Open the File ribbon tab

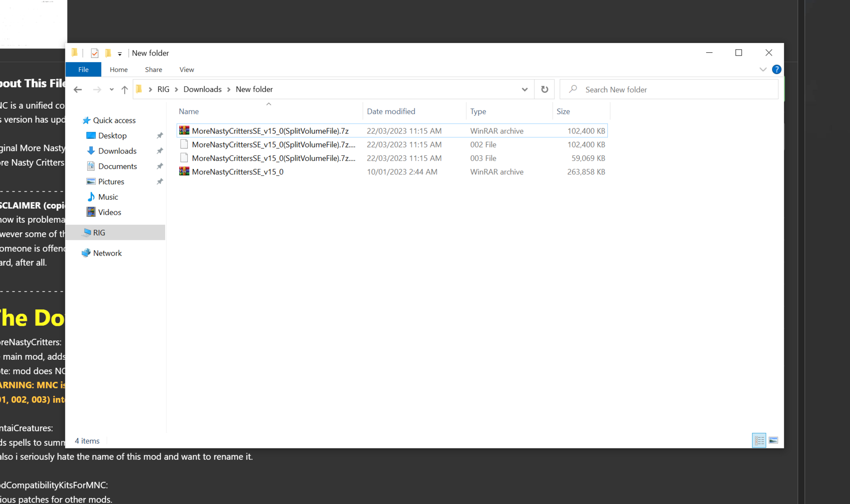point(83,70)
